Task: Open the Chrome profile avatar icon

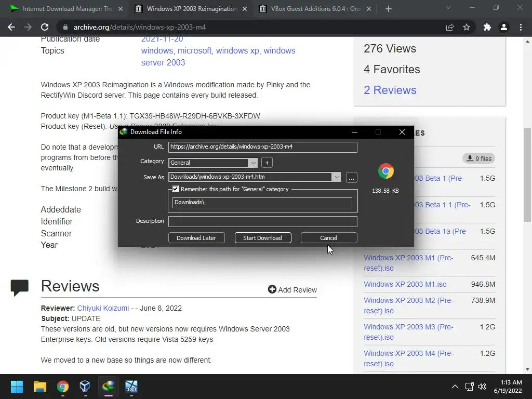Action: coord(504,27)
